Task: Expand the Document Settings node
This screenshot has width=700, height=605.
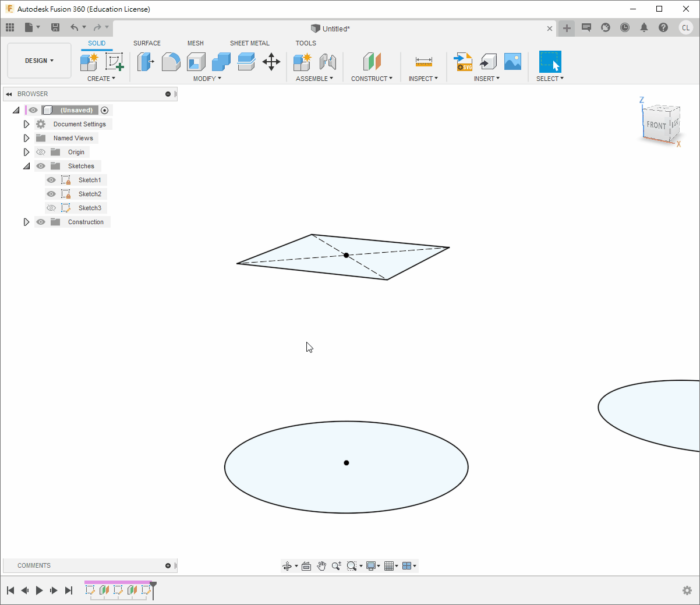Action: [26, 124]
